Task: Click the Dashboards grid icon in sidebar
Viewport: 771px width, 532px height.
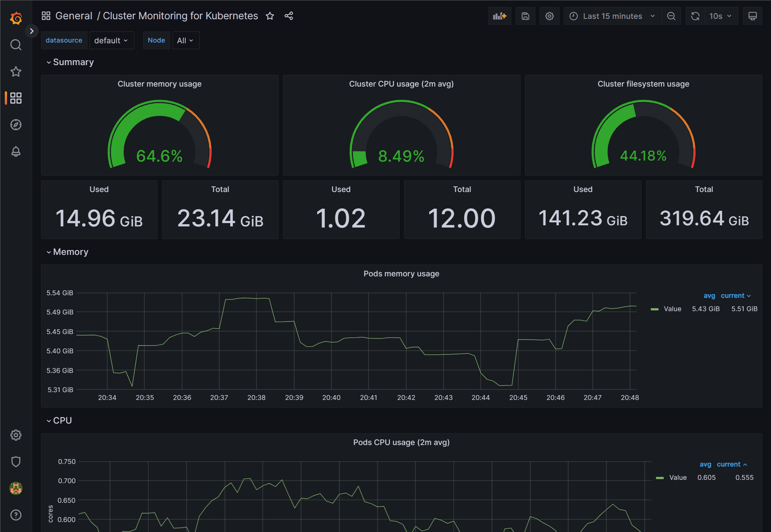Action: point(16,98)
